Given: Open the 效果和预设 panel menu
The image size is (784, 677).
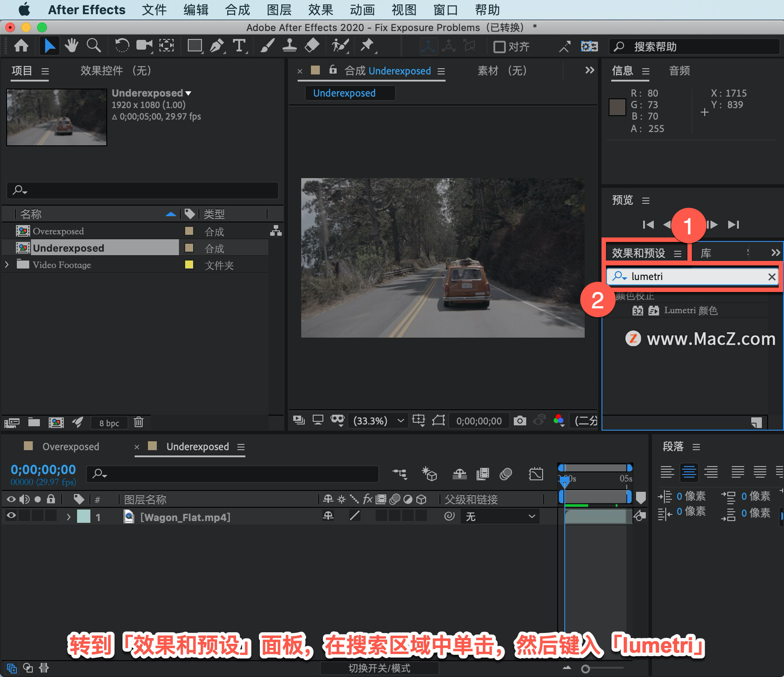Looking at the screenshot, I should pyautogui.click(x=678, y=254).
